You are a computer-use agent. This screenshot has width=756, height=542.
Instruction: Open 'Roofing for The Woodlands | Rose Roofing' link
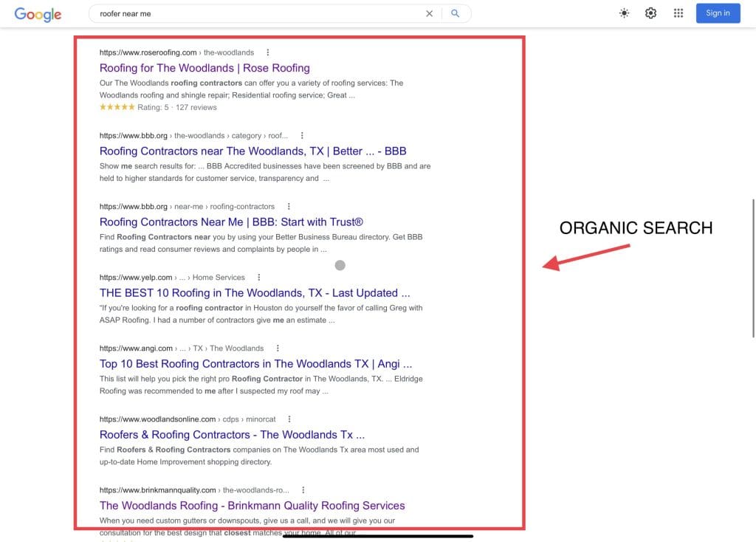pos(205,67)
